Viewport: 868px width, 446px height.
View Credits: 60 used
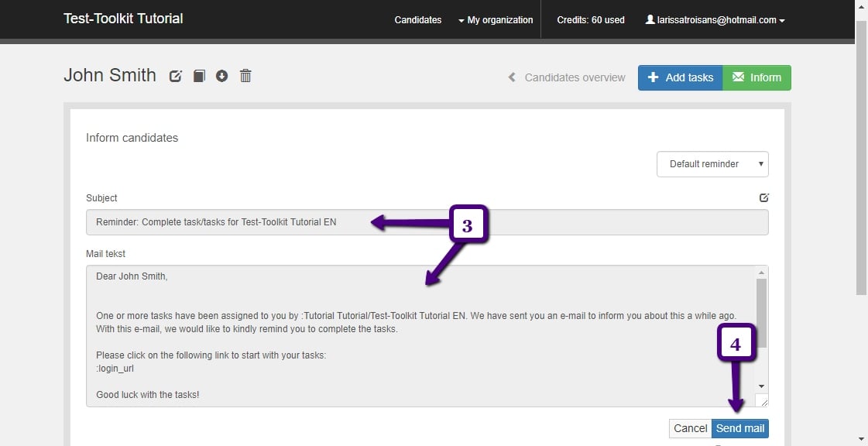591,20
